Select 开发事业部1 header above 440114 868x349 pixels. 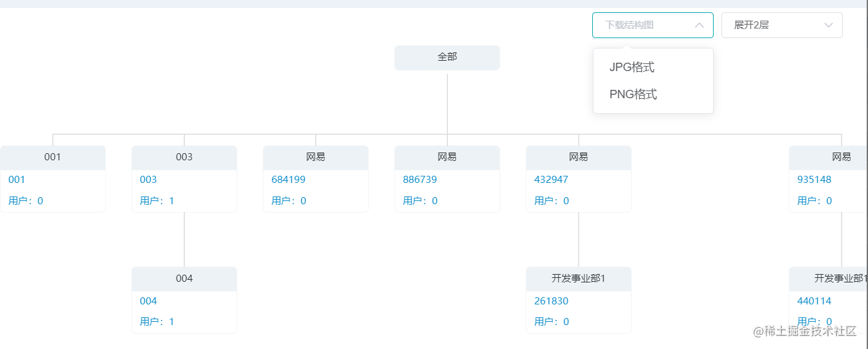coord(829,279)
